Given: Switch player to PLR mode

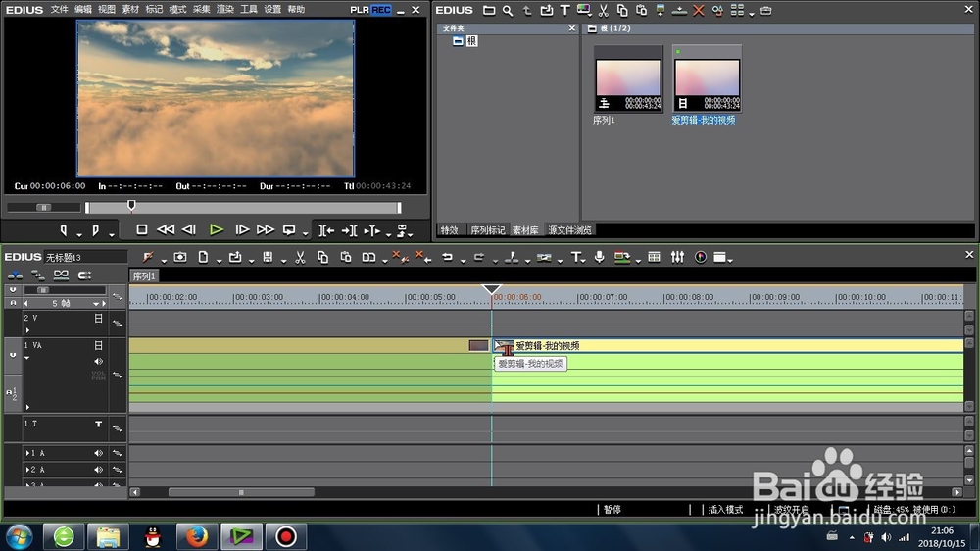Looking at the screenshot, I should 360,10.
